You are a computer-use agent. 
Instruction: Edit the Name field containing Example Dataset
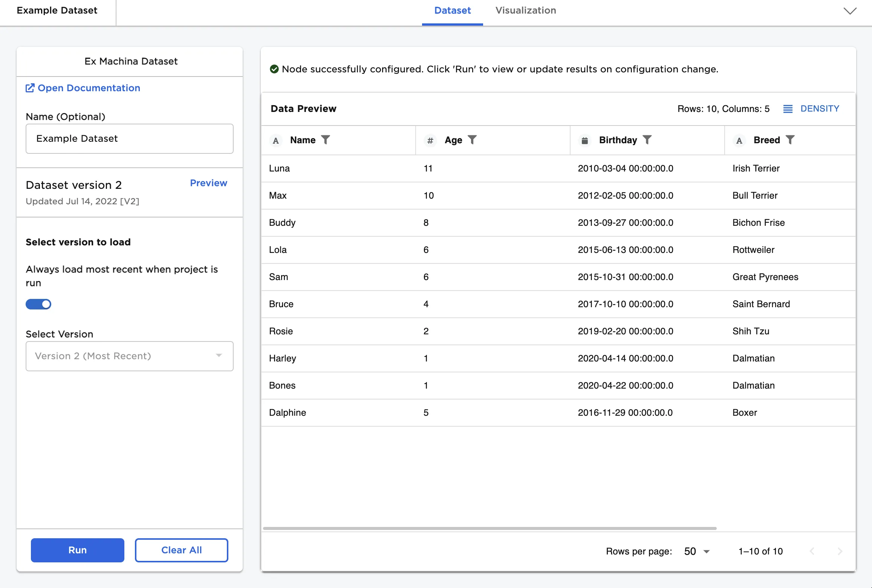point(129,139)
